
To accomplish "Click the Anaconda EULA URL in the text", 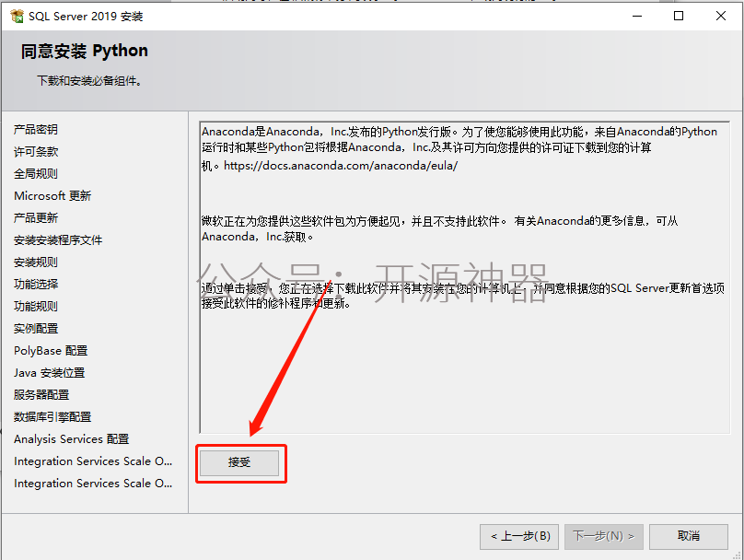I will click(x=340, y=166).
